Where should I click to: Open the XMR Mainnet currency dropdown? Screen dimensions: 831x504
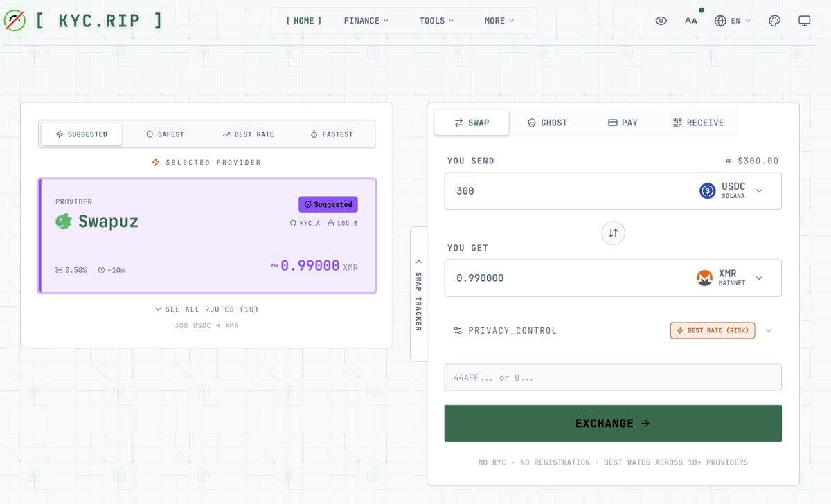(x=730, y=278)
